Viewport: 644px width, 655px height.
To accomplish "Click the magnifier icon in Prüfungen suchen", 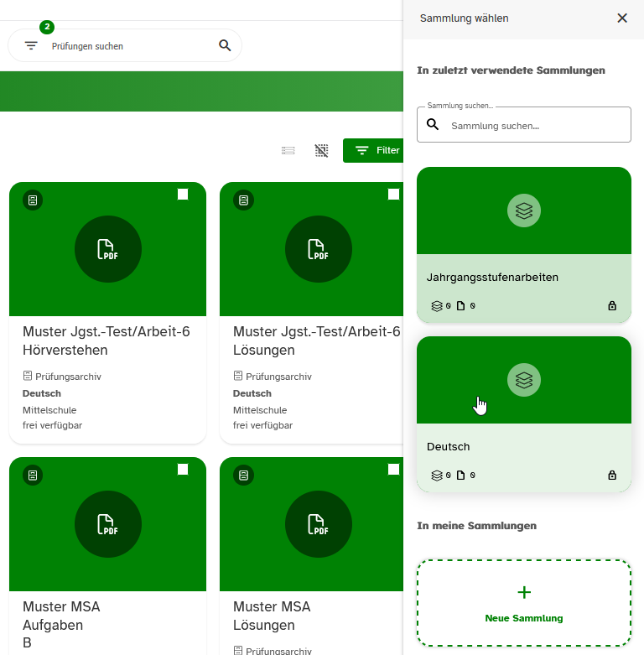I will pos(225,46).
